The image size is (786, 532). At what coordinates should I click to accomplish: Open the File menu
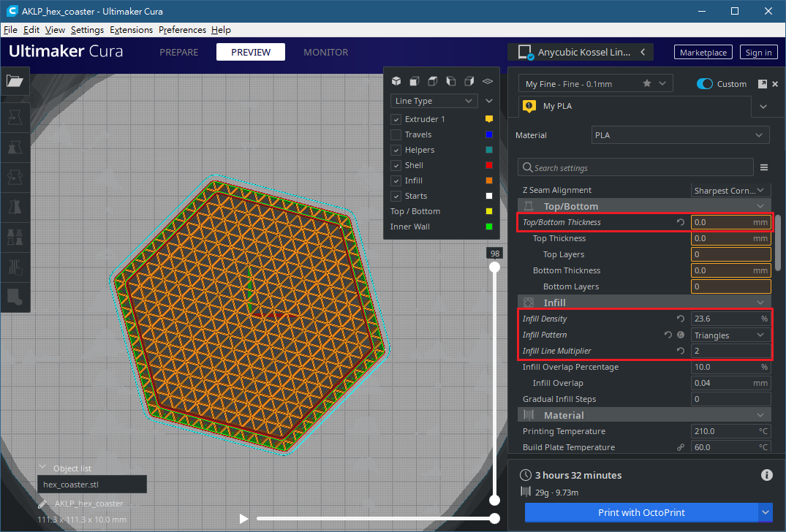coord(10,29)
